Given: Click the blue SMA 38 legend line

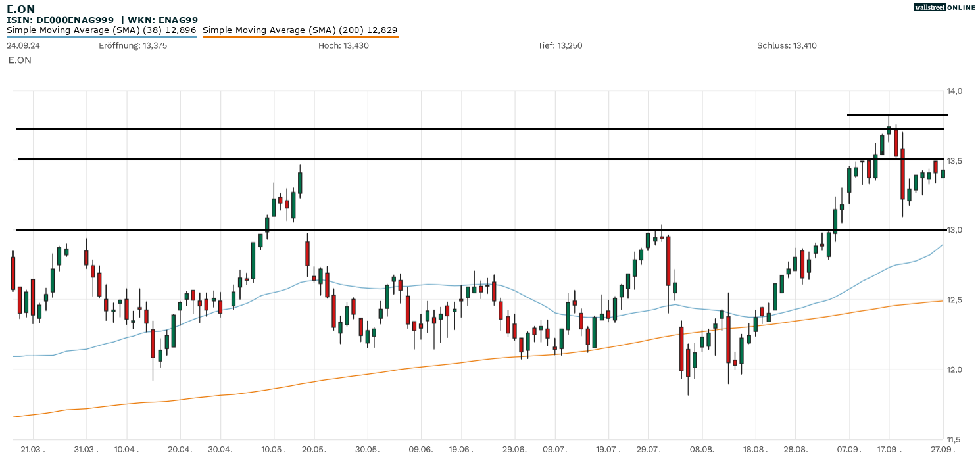Looking at the screenshot, I should click(101, 37).
